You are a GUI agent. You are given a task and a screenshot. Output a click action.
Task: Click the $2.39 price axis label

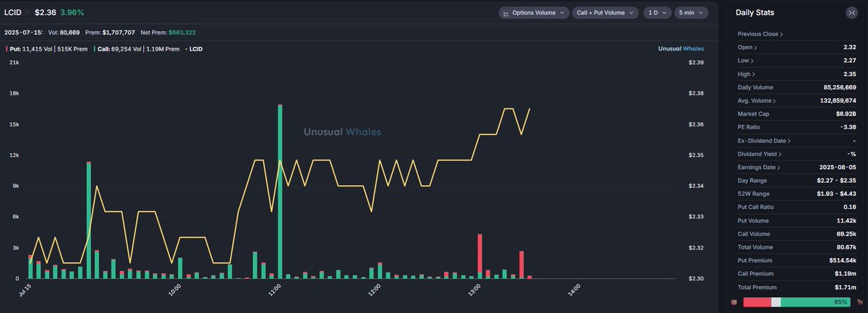click(697, 63)
